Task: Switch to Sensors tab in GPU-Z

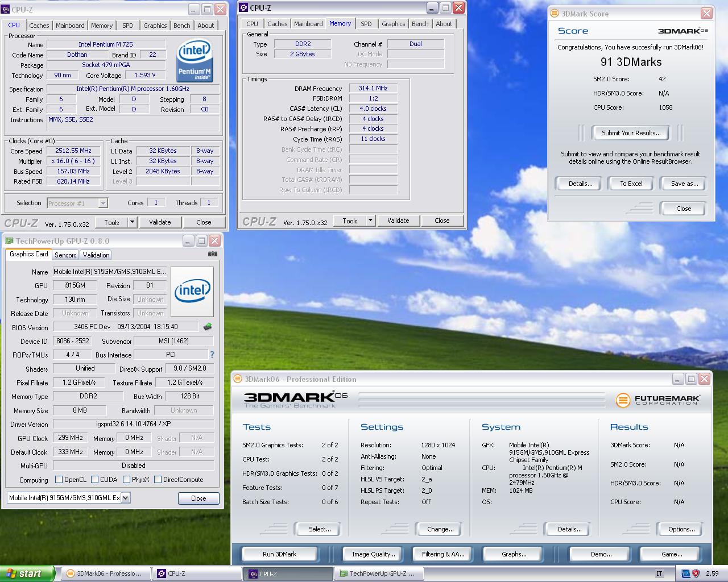Action: coord(65,255)
